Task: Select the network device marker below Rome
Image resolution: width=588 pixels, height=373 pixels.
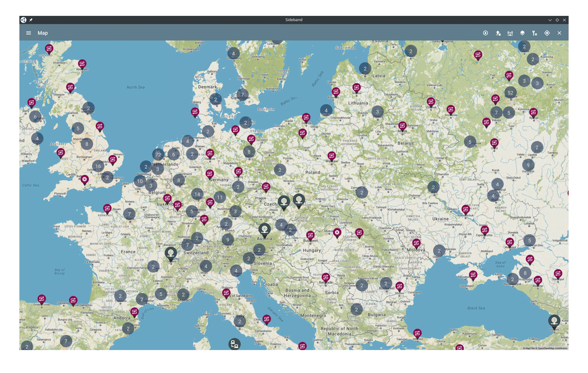Action: pyautogui.click(x=234, y=344)
